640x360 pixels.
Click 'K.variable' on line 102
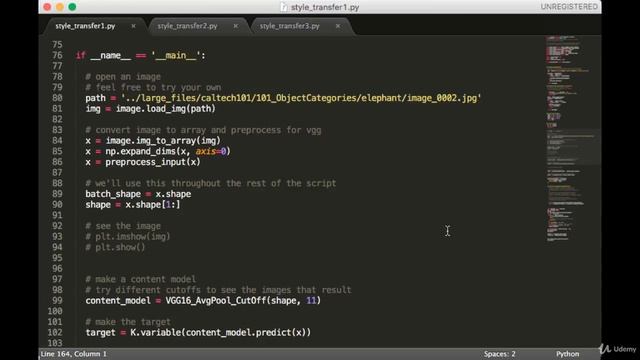[x=156, y=333]
